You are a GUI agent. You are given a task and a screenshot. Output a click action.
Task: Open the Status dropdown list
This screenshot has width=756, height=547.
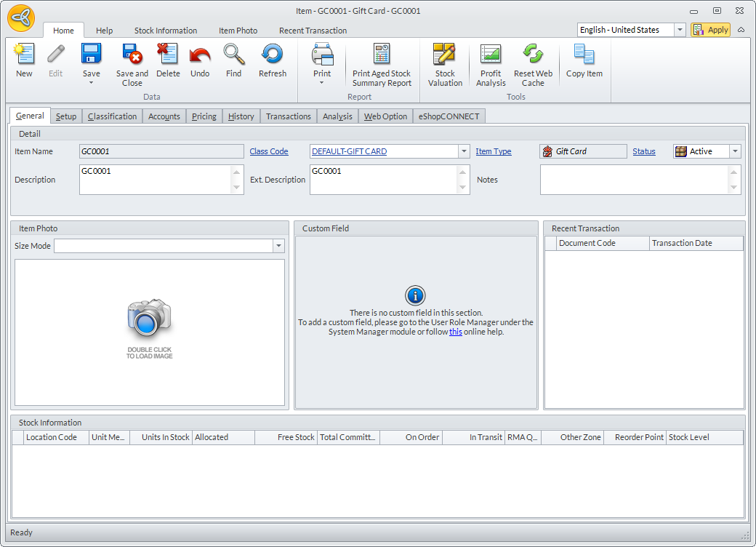pyautogui.click(x=735, y=151)
